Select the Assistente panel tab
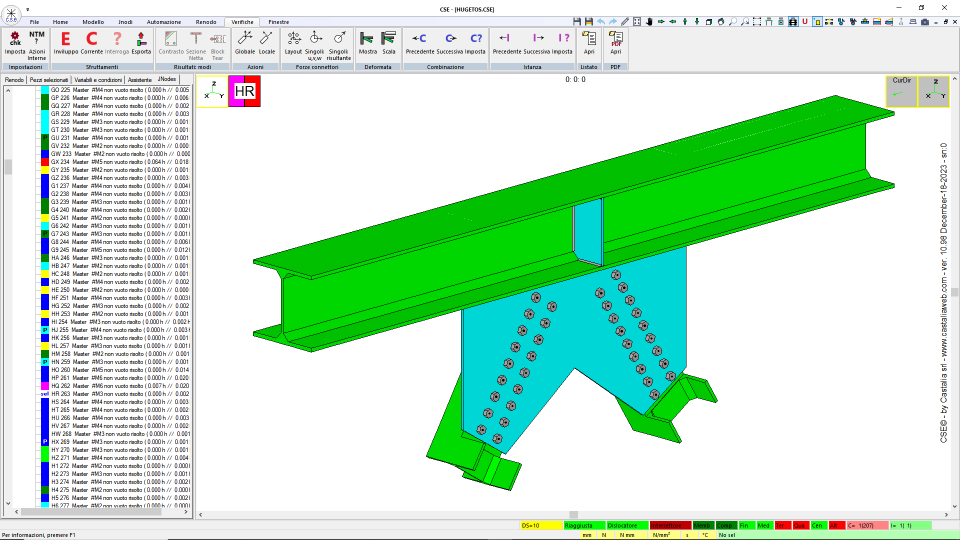Viewport: 960px width, 540px height. (140, 80)
